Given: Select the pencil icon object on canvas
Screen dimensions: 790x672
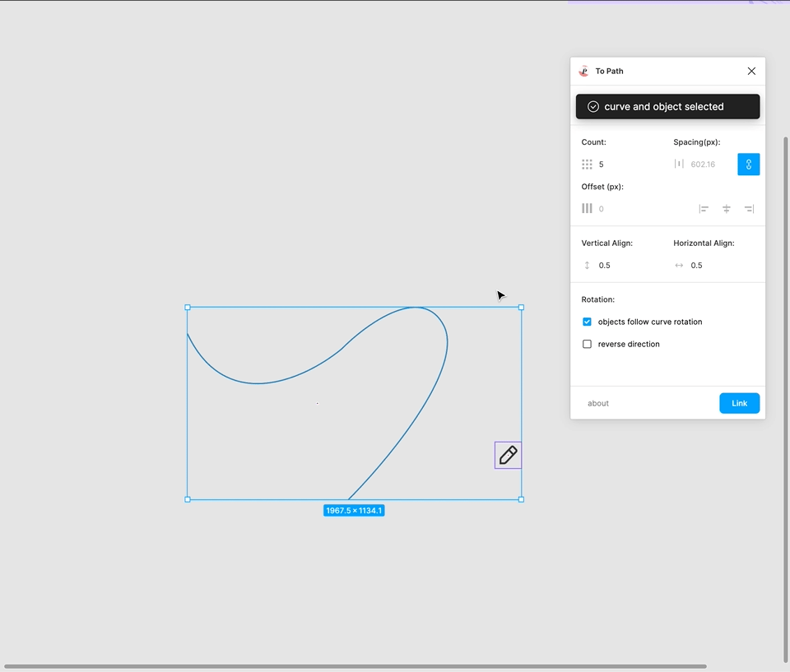Looking at the screenshot, I should [x=508, y=455].
